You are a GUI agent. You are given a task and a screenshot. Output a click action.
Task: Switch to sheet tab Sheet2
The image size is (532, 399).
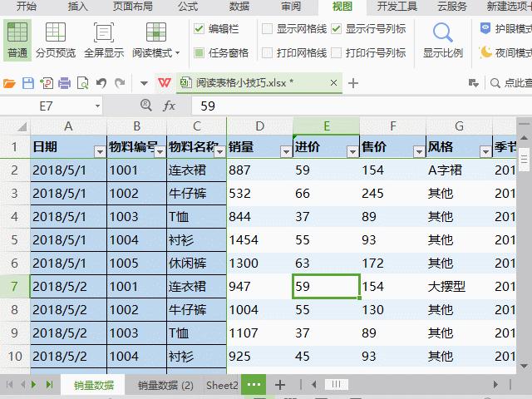point(222,385)
